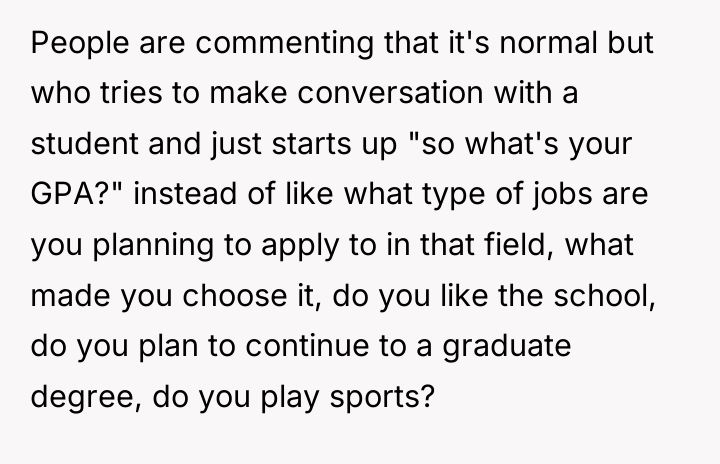720x464 pixels.
Task: Click the word "instead" after GPA
Action: [185, 193]
